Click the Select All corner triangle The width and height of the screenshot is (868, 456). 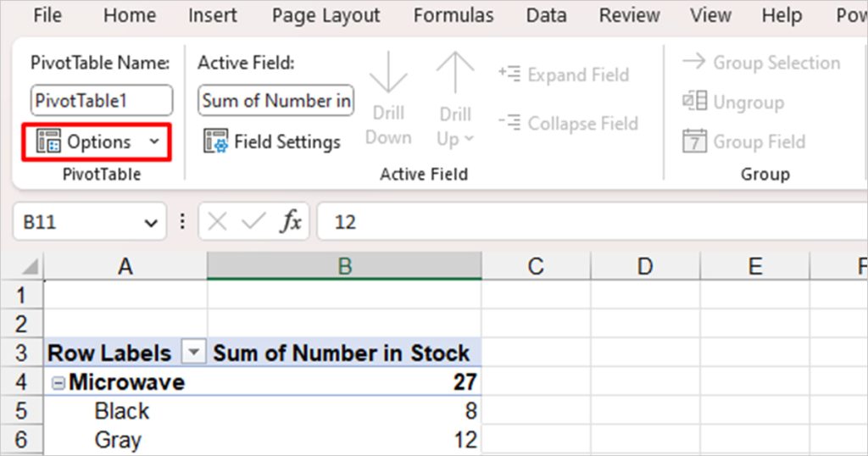(x=30, y=266)
